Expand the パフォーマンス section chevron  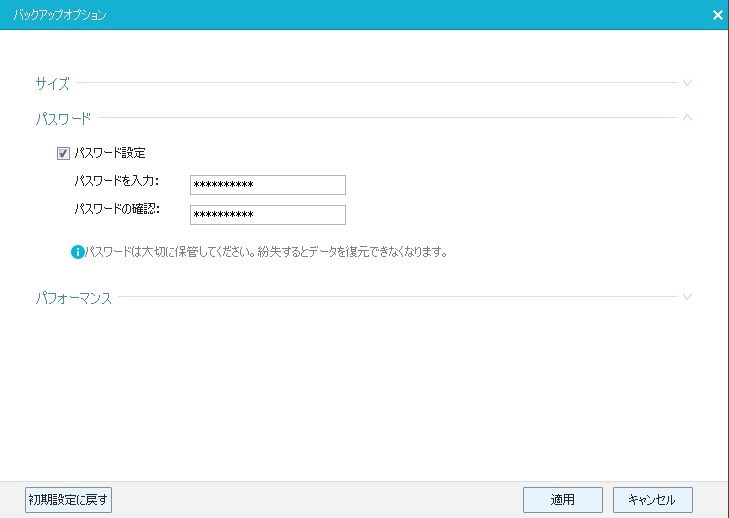coord(687,297)
